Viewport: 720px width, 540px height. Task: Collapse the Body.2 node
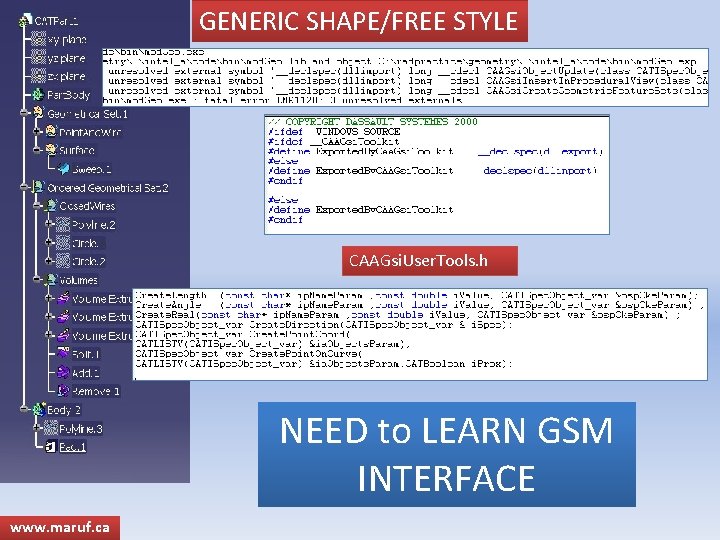click(x=24, y=409)
